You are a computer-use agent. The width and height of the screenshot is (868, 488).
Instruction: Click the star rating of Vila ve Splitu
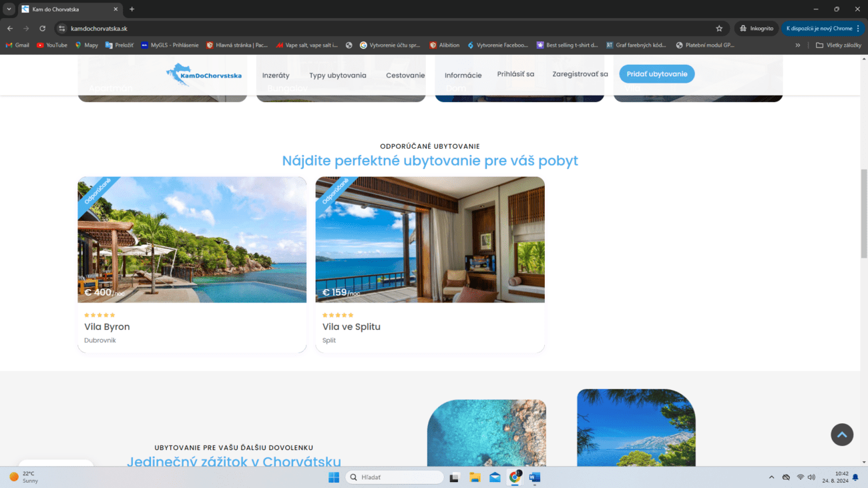[338, 315]
